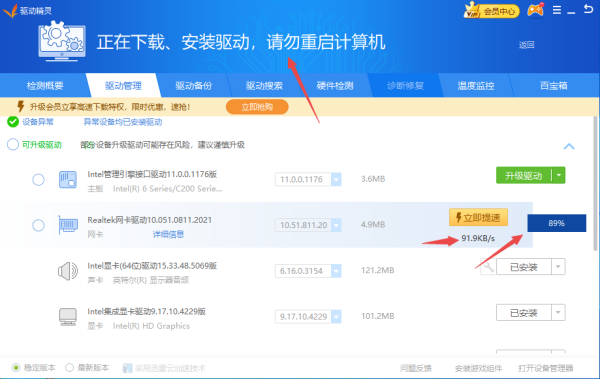Collapse the 可升级驱动 section chevron

[x=569, y=146]
